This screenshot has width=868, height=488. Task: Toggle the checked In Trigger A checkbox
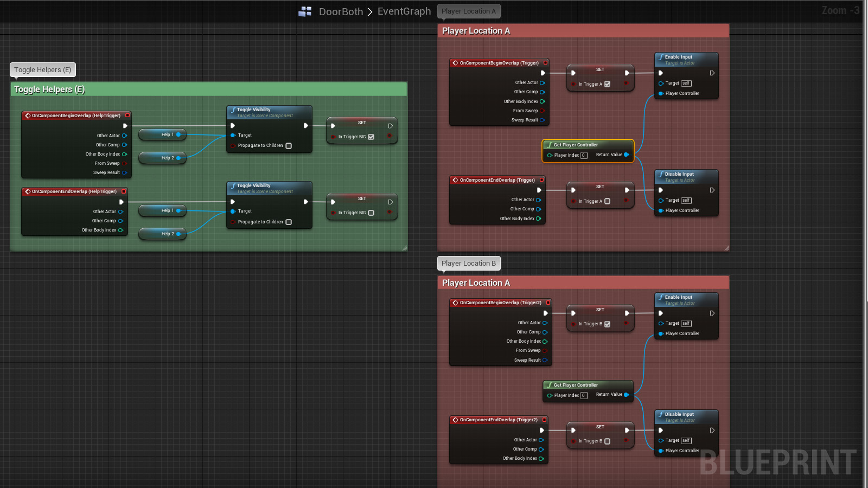click(608, 84)
